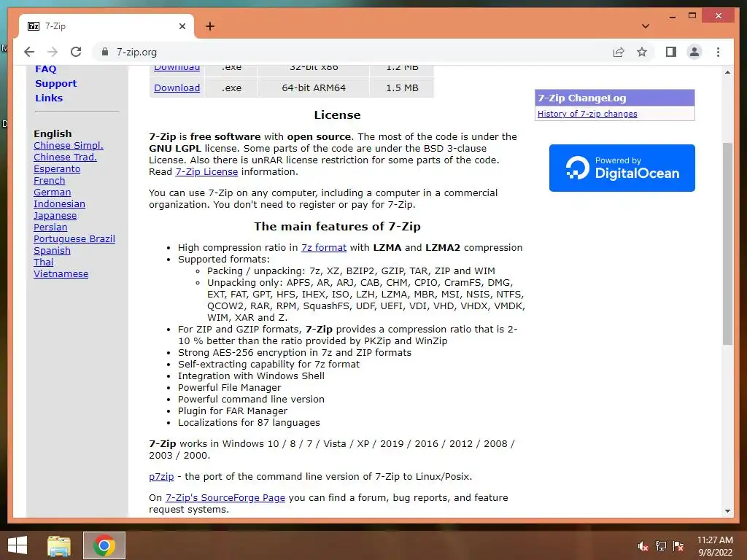Switch language to Thai
Screen dimensions: 747x560
43,262
